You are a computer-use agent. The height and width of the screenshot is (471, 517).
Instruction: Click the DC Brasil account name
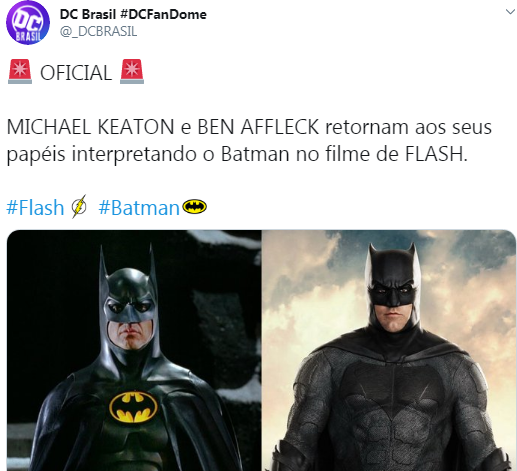pyautogui.click(x=133, y=14)
